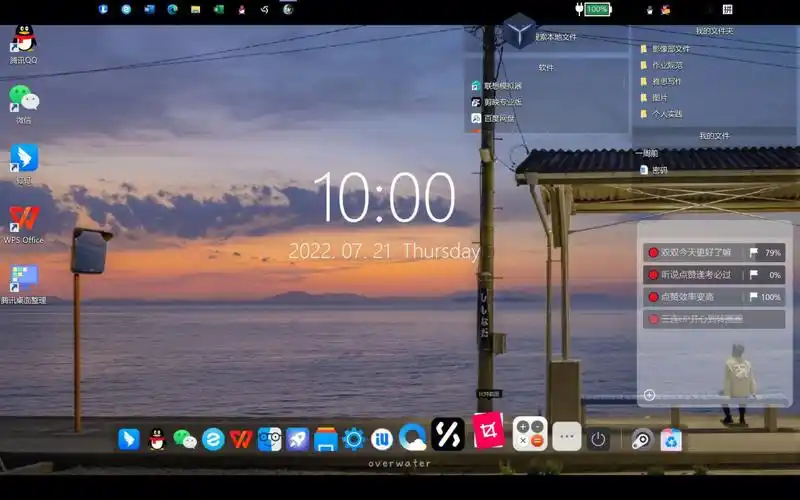Open the 个人实践 folder
Viewport: 800px width, 500px height.
coord(666,114)
